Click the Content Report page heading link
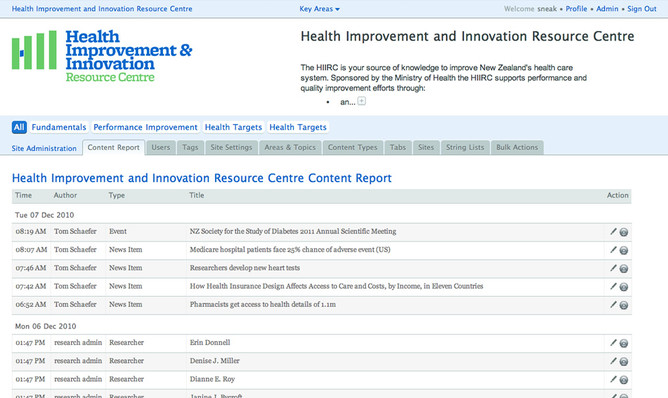 [x=202, y=178]
